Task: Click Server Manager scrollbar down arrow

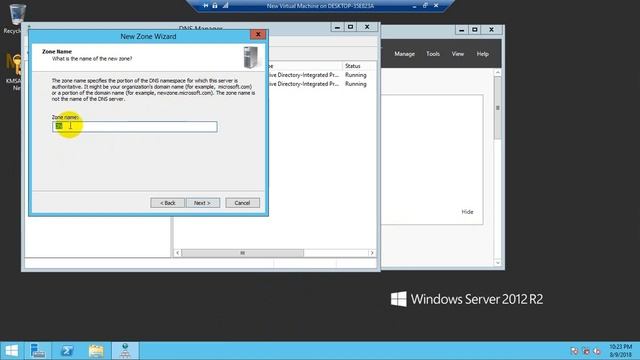Action: click(x=498, y=263)
